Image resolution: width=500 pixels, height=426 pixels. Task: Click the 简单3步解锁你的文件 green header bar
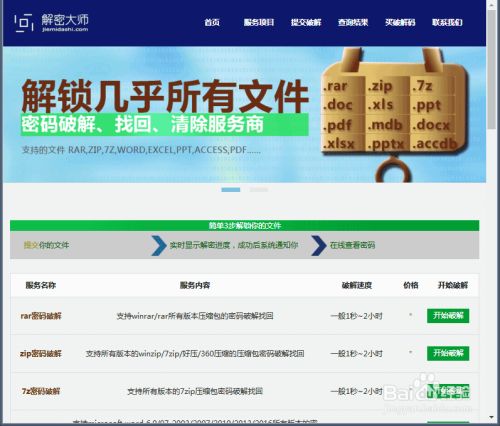[x=245, y=226]
